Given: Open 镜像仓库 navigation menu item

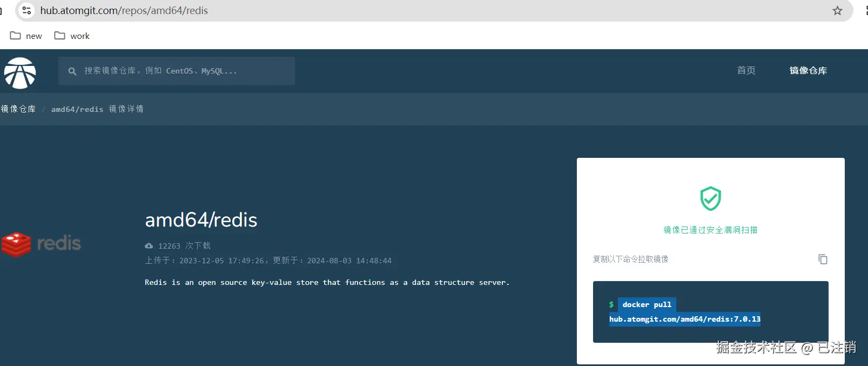Looking at the screenshot, I should [x=808, y=70].
